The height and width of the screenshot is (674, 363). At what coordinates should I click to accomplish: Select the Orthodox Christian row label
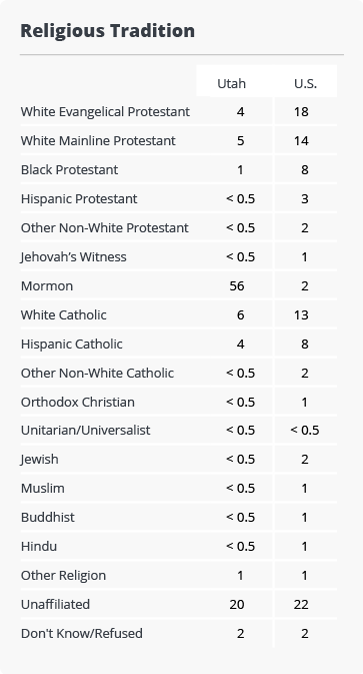click(x=78, y=402)
